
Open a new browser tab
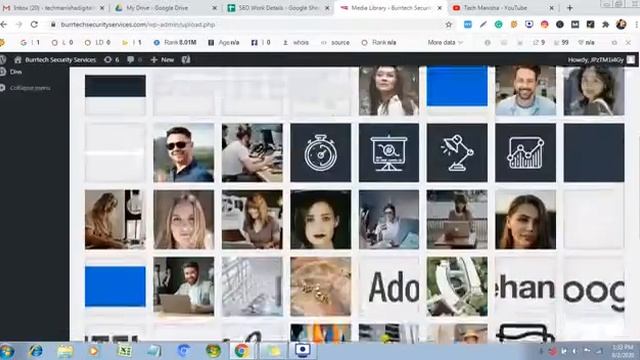tap(570, 8)
